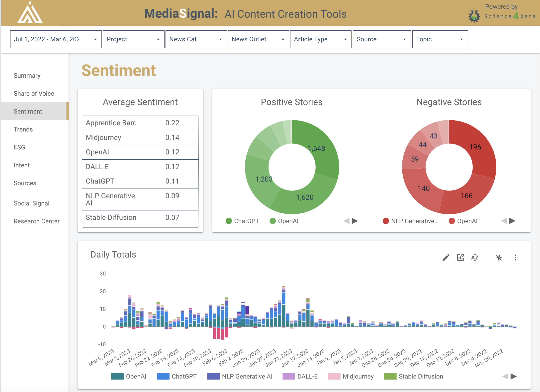Click the 59 slice of Negative Stories donut
This screenshot has height=392, width=540.
pyautogui.click(x=414, y=159)
